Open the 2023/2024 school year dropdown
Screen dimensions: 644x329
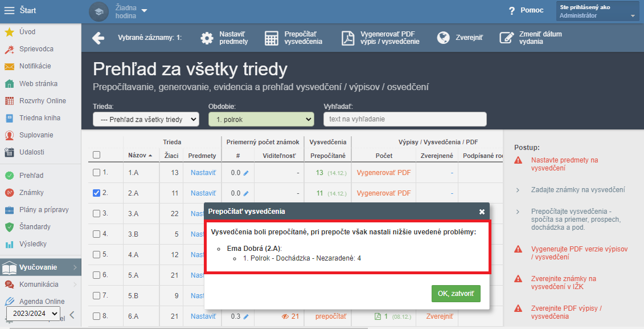[x=34, y=314]
